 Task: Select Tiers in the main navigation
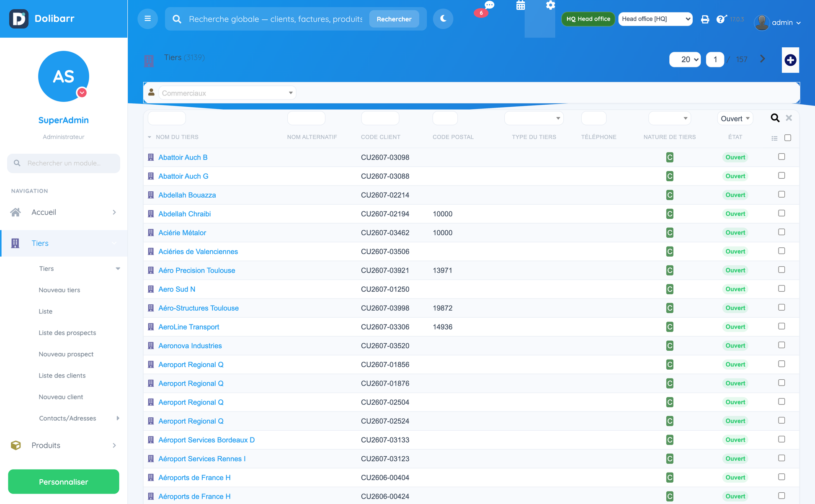tap(64, 243)
